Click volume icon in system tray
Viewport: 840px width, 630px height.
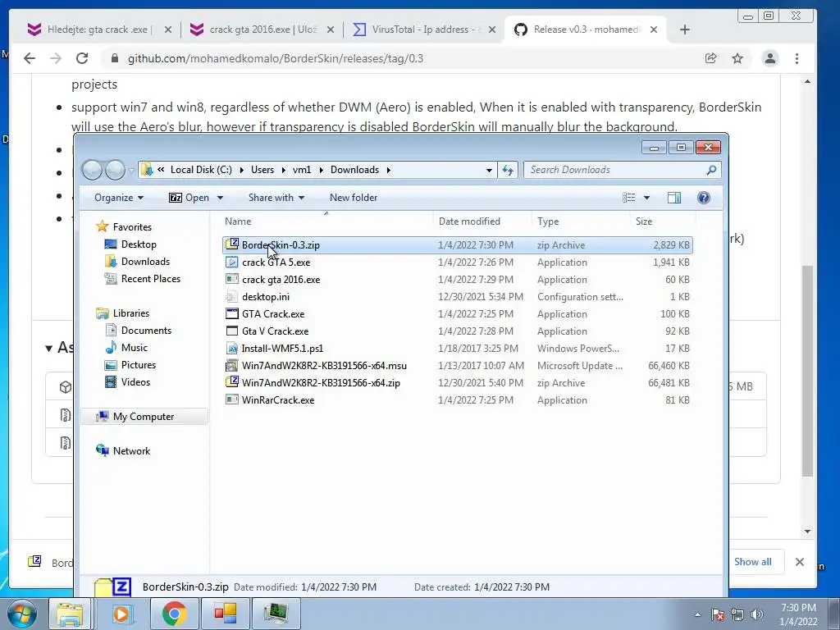pyautogui.click(x=757, y=614)
